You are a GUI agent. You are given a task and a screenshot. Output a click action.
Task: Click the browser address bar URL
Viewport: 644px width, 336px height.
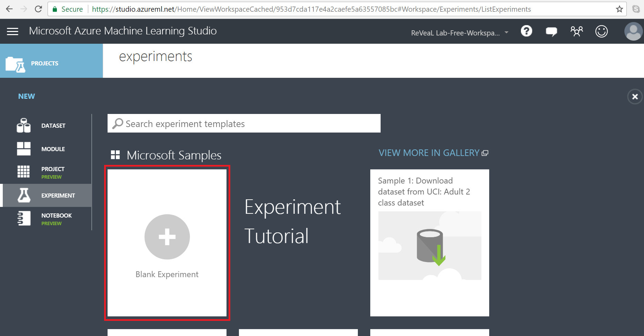click(311, 9)
